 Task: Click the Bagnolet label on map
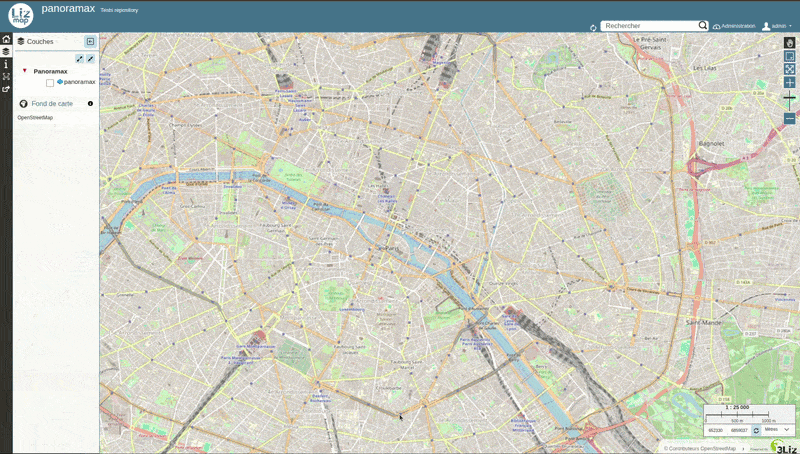(x=712, y=144)
